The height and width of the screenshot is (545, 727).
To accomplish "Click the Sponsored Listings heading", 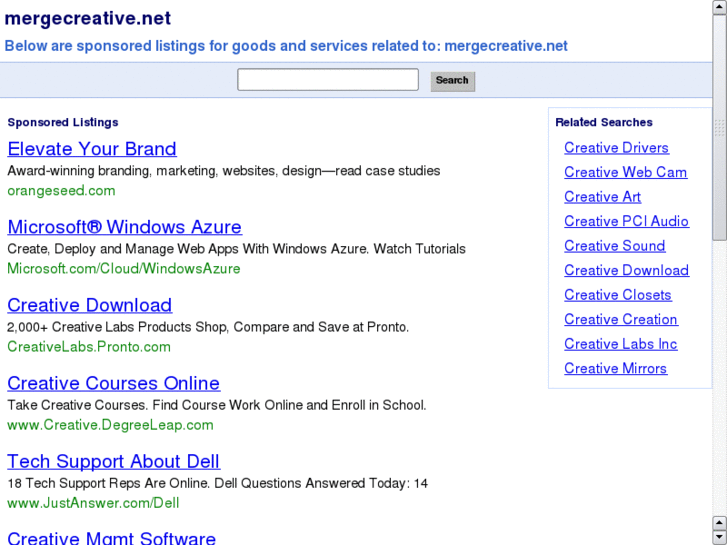I will click(x=63, y=122).
